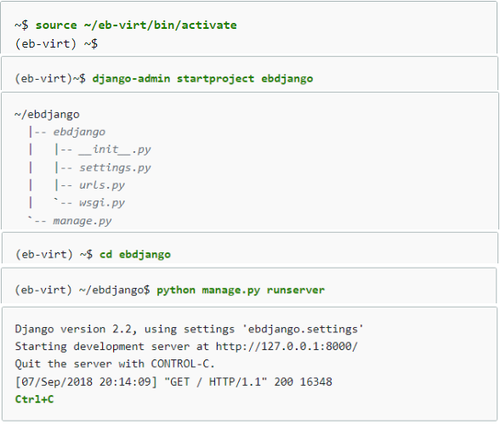
Task: Click the cd ebdjango command text
Action: (135, 254)
